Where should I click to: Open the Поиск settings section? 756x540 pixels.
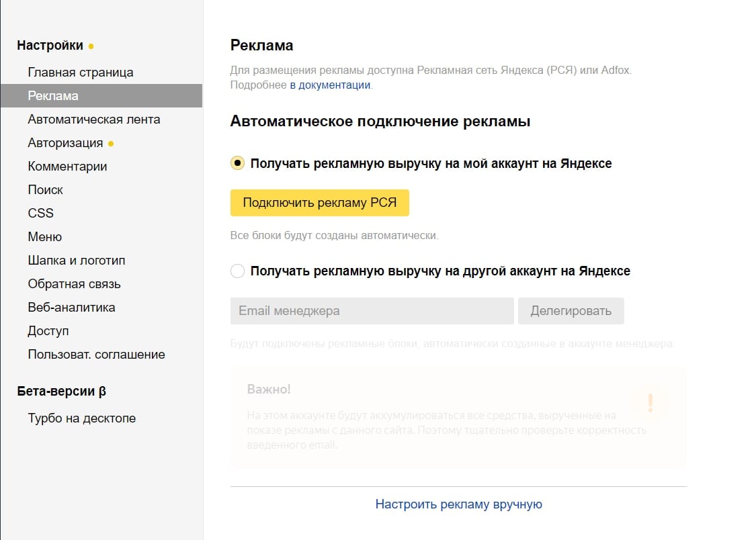[x=45, y=190]
